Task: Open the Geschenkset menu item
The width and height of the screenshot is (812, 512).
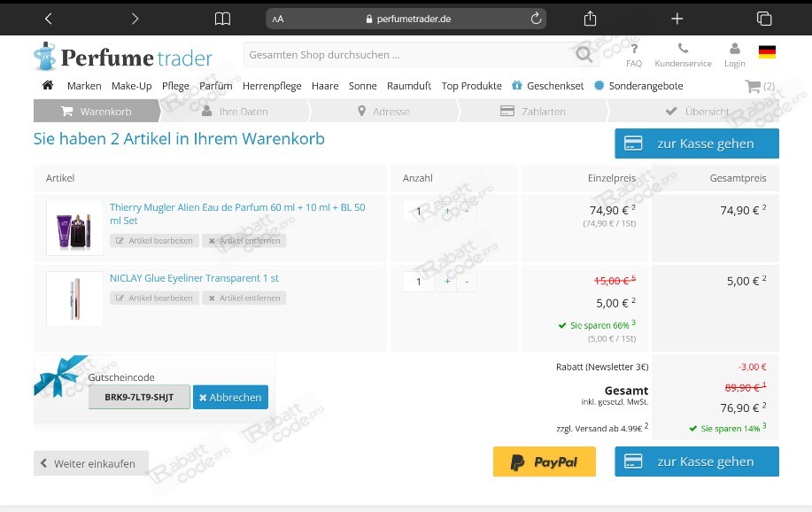Action: 548,86
